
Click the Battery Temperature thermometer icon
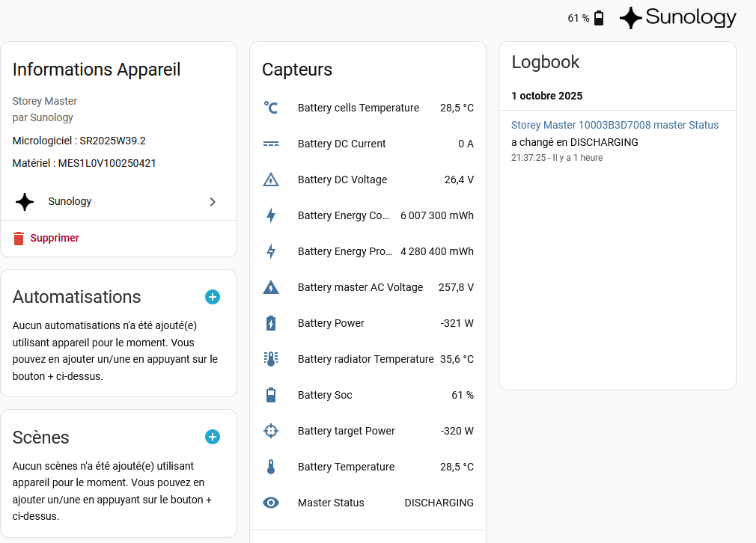[x=271, y=467]
